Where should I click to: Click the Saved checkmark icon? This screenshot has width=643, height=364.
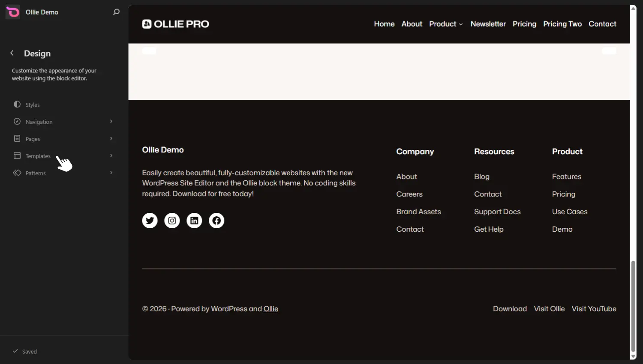[x=15, y=351]
